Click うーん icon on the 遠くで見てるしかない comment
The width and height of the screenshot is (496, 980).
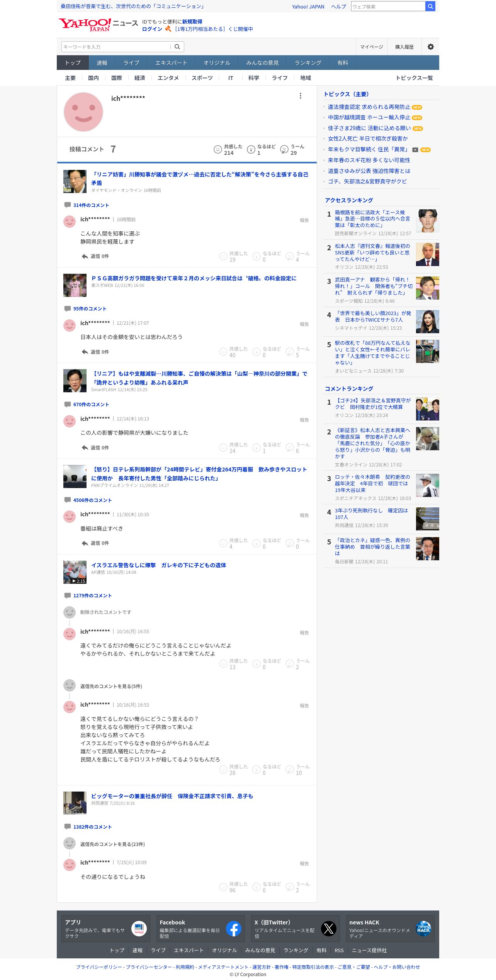289,770
